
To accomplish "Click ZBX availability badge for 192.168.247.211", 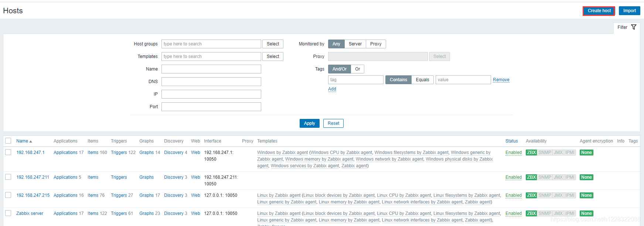I will click(x=531, y=177).
